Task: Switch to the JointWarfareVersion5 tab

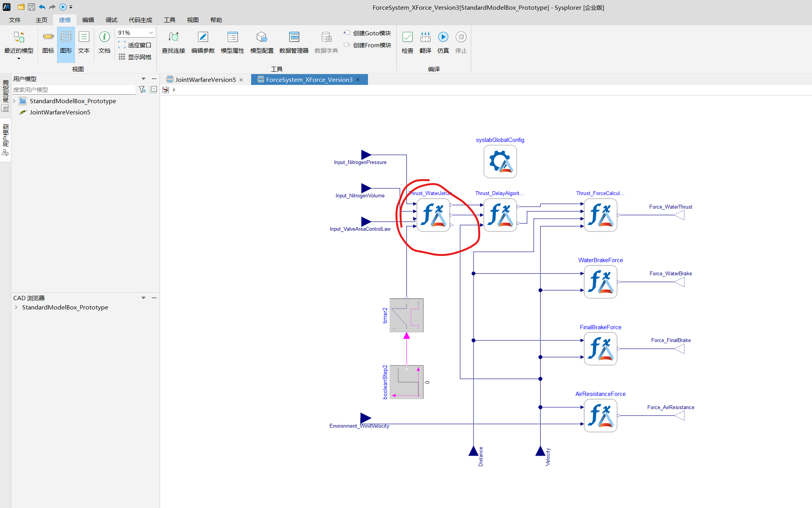Action: click(x=205, y=79)
